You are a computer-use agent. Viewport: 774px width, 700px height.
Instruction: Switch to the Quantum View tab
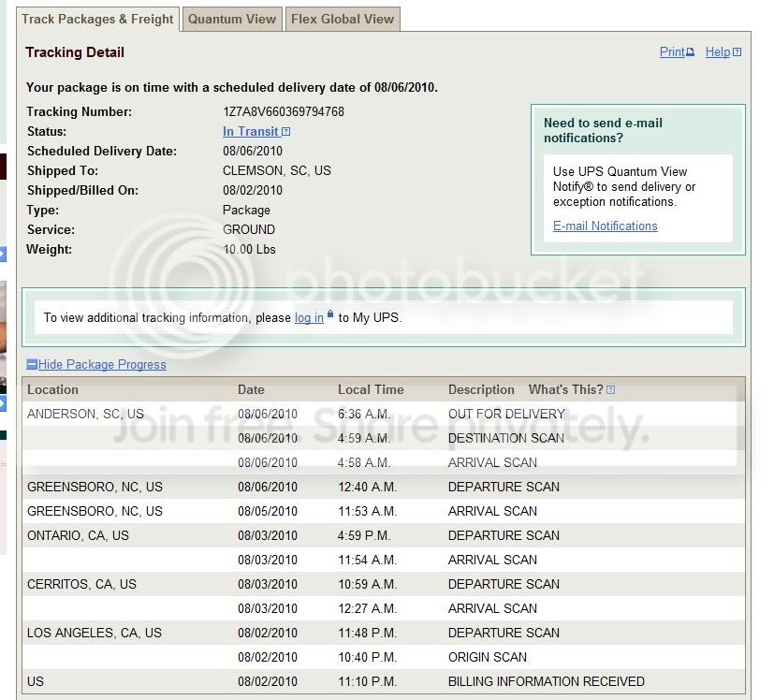coord(232,20)
